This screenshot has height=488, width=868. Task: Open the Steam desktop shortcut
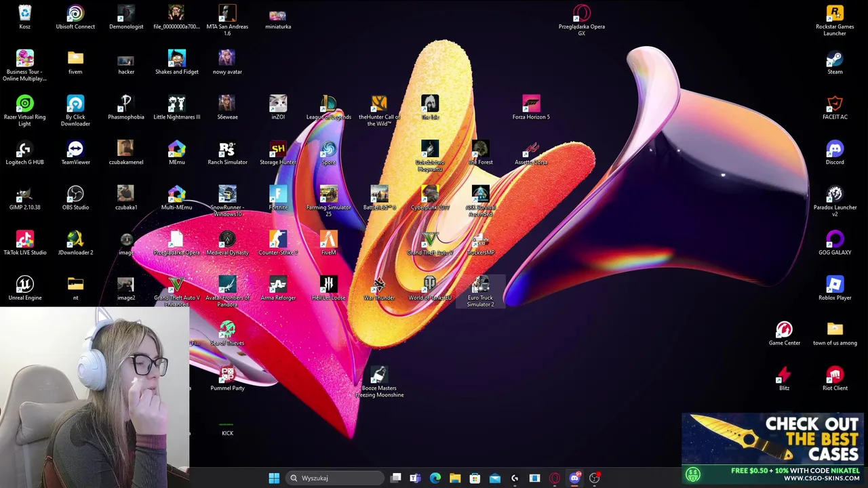(x=835, y=63)
